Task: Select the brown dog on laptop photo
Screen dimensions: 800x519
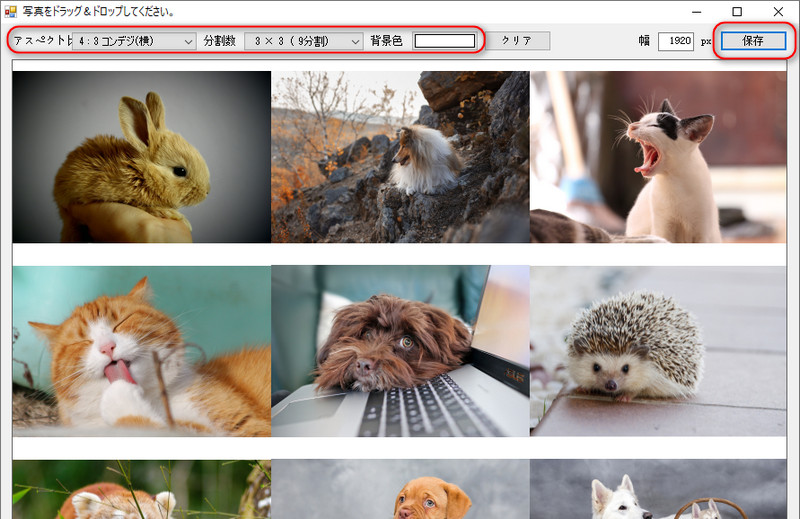Action: pyautogui.click(x=401, y=351)
